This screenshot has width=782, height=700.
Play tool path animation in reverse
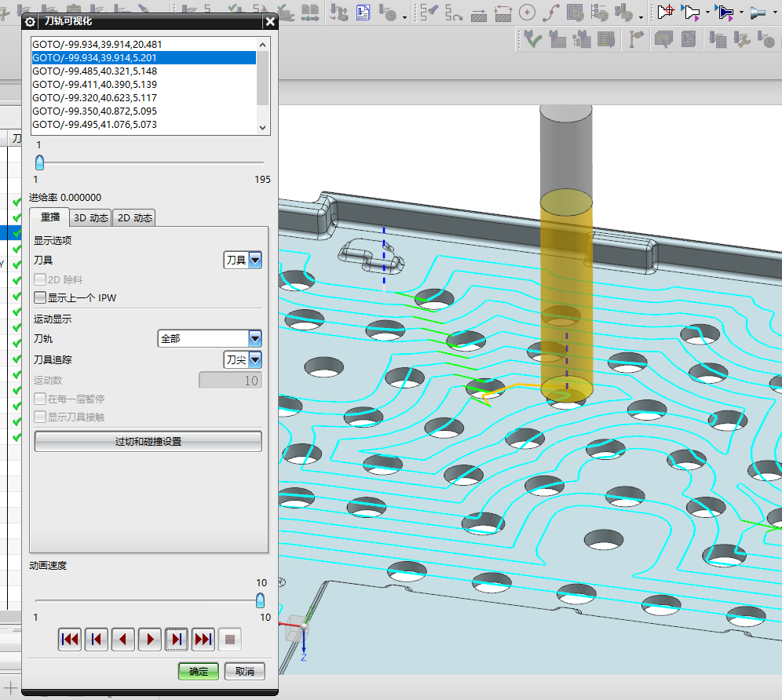(122, 640)
